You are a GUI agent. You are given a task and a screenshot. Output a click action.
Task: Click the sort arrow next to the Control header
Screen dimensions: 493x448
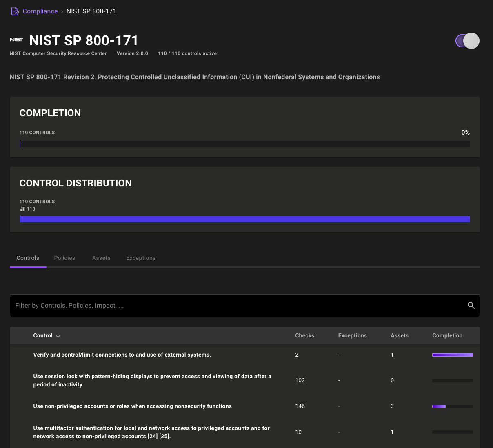58,335
